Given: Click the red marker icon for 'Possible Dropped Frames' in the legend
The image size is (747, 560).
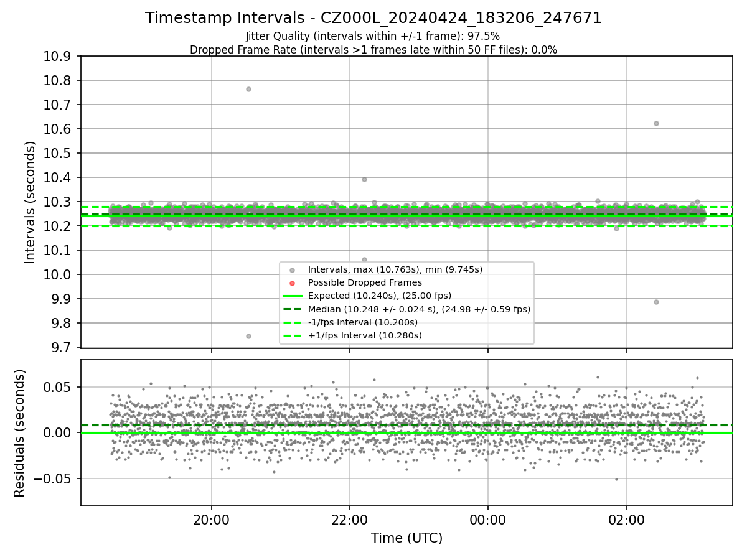Looking at the screenshot, I should [x=292, y=283].
